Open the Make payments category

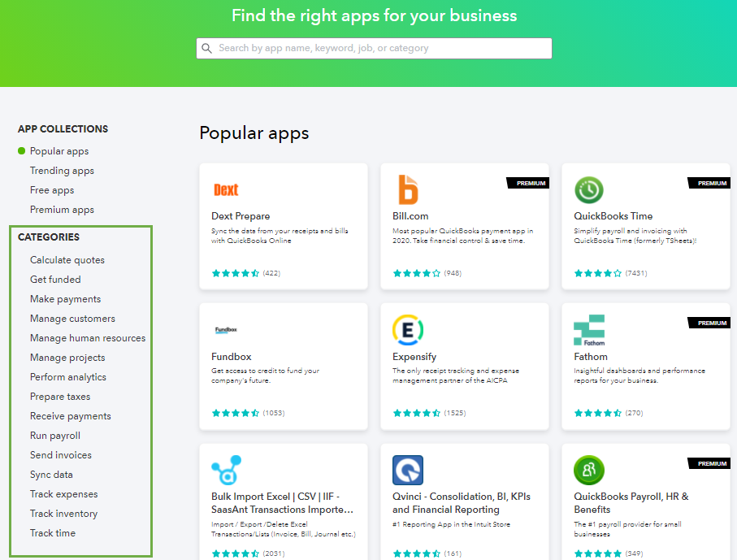point(65,299)
